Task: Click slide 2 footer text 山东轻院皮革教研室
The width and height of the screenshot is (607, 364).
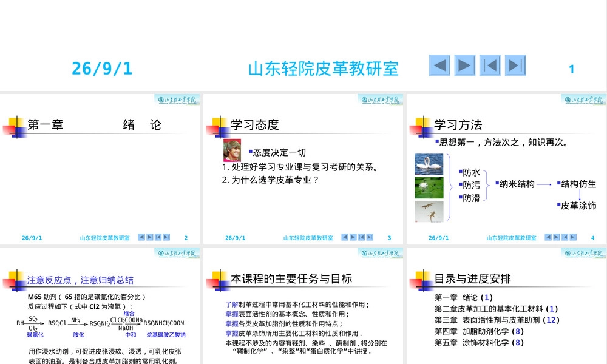Action: 104,238
